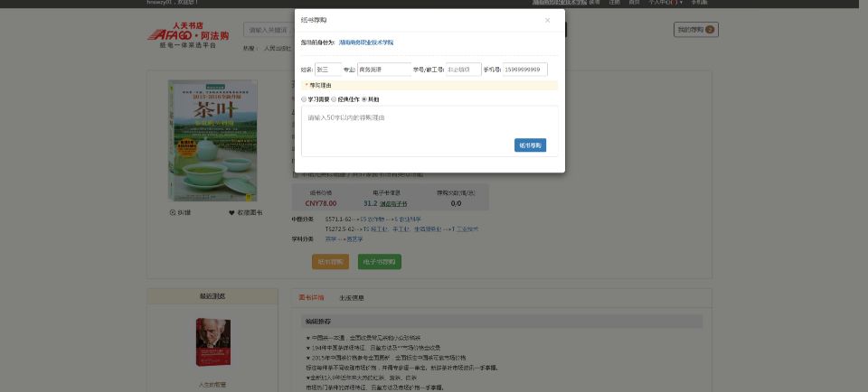
Task: Click the heart icon to collect the book
Action: (231, 212)
